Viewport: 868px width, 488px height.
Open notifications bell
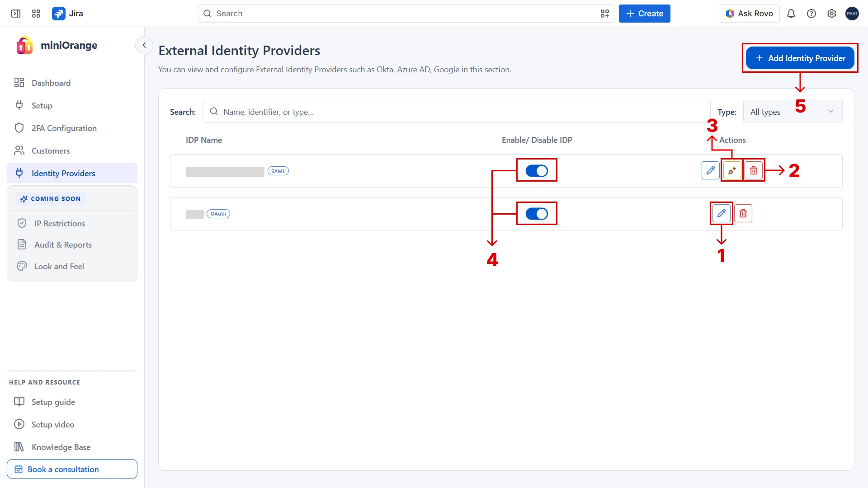coord(791,14)
